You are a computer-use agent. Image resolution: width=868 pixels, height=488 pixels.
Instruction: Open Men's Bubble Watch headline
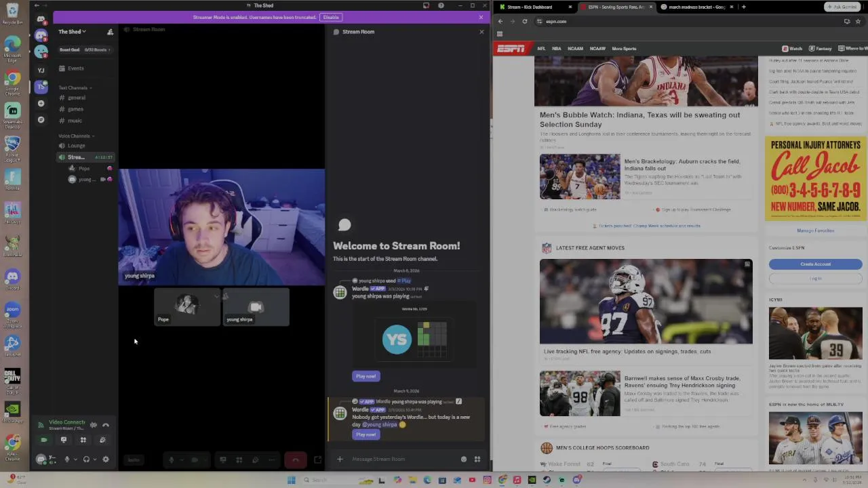[x=640, y=119]
